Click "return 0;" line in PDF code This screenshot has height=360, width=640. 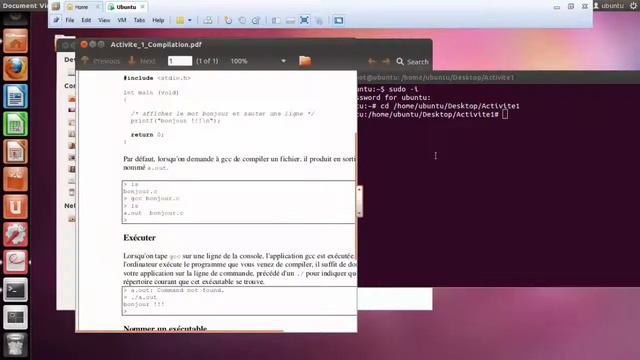[147, 135]
